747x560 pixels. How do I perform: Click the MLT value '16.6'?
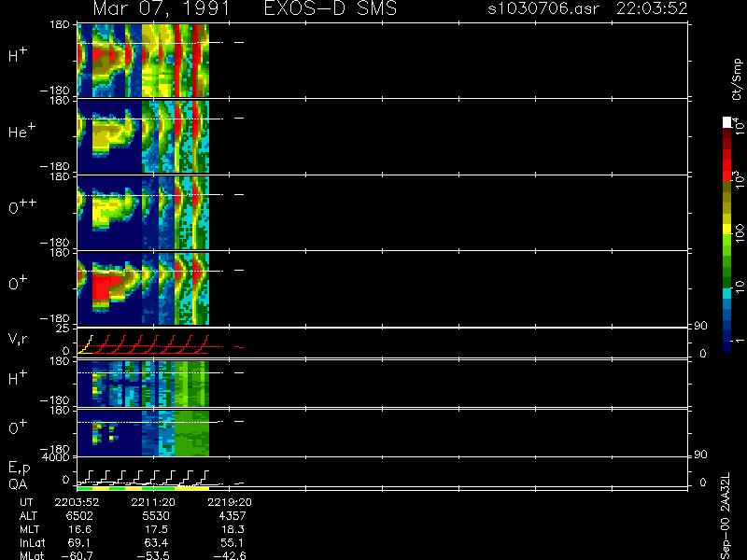80,529
